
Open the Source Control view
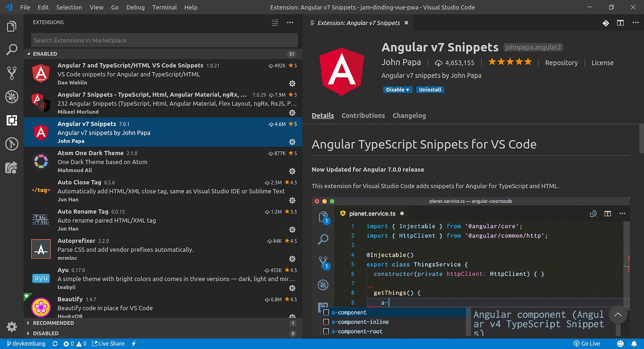11,73
